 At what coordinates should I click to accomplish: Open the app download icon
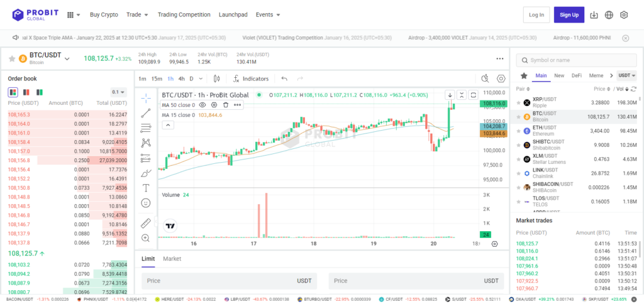594,15
